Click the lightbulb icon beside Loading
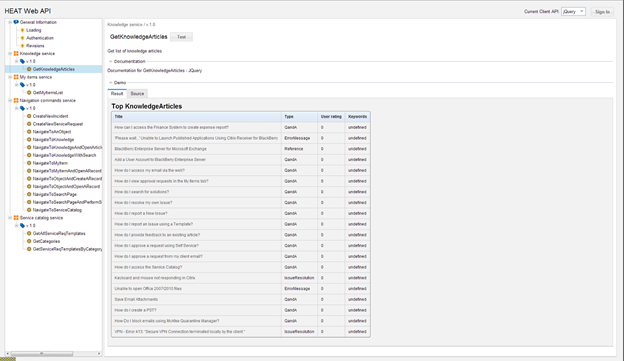 click(22, 30)
